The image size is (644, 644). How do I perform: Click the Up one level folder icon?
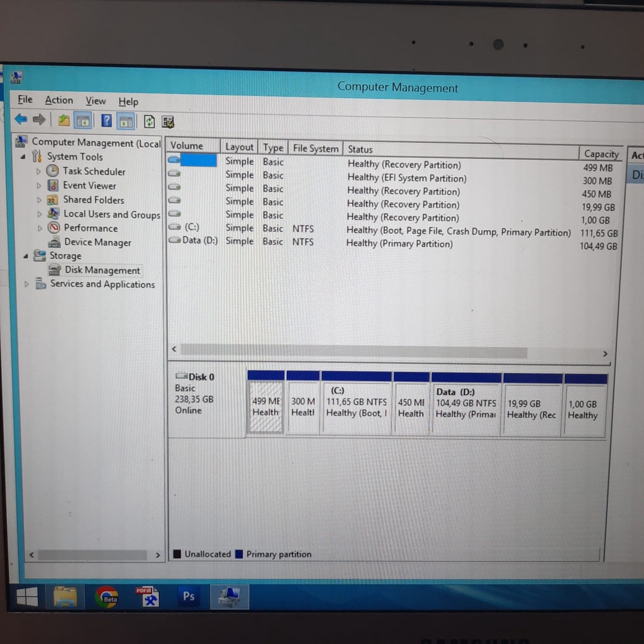[64, 120]
